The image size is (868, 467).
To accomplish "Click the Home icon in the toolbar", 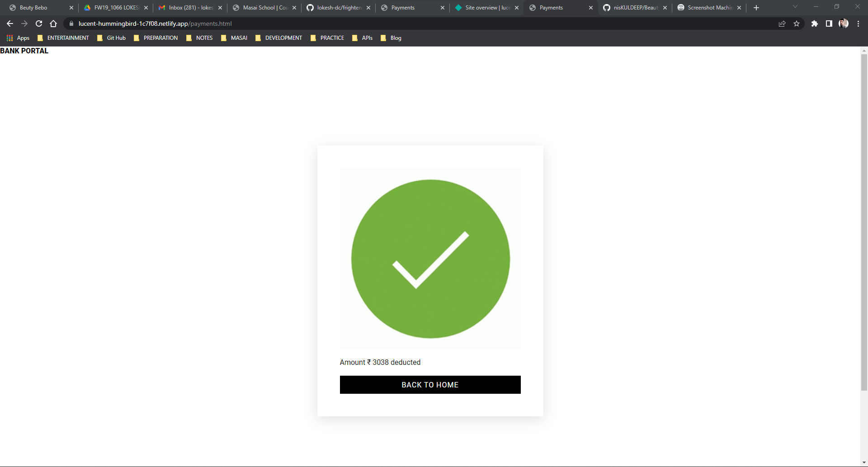I will point(53,24).
